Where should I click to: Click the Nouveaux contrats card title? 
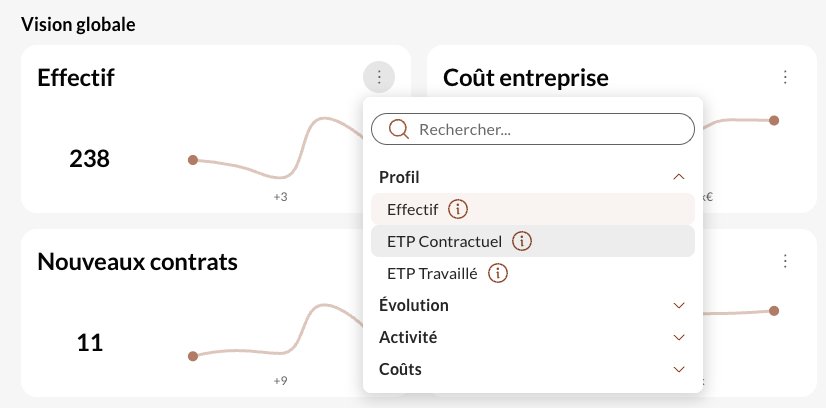pyautogui.click(x=137, y=262)
